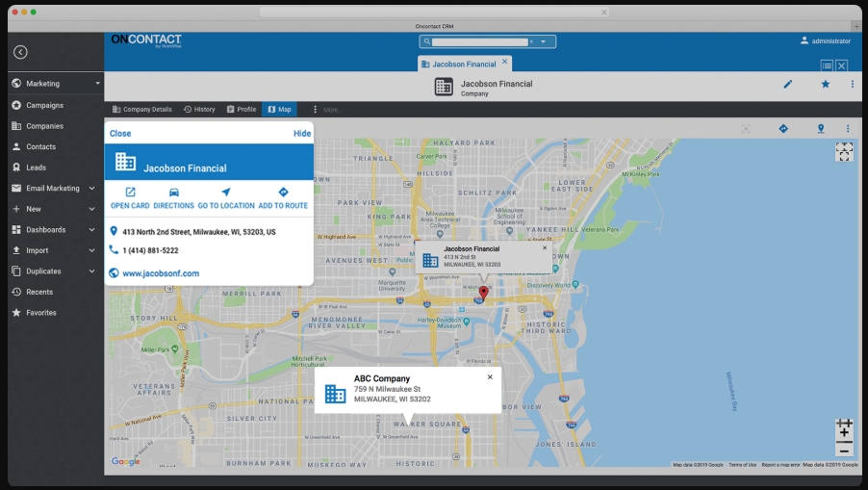The image size is (868, 490).
Task: Expand Email Marketing submenu chevron
Action: 91,189
